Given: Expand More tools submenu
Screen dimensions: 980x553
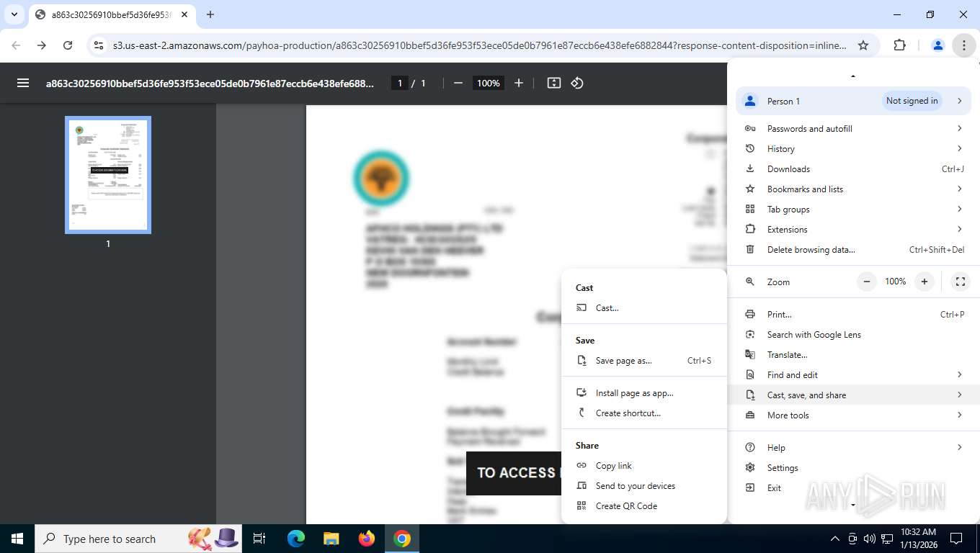Looking at the screenshot, I should point(853,415).
